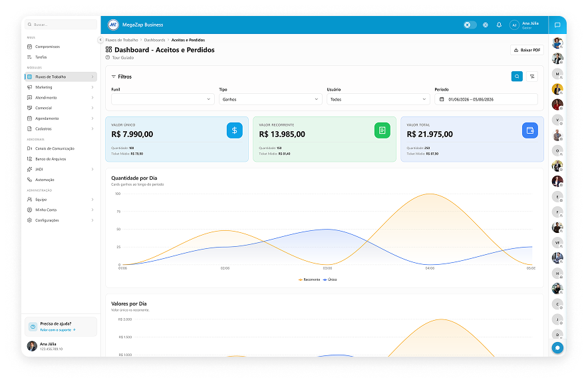Screen dimensions: 588x378
Task: Open contact avatar with initial C
Action: (557, 304)
